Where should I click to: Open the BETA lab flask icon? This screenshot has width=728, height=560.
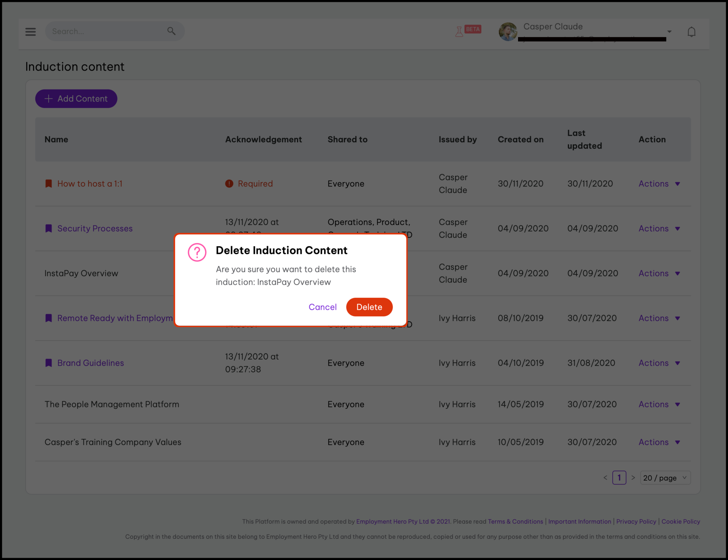pos(459,32)
